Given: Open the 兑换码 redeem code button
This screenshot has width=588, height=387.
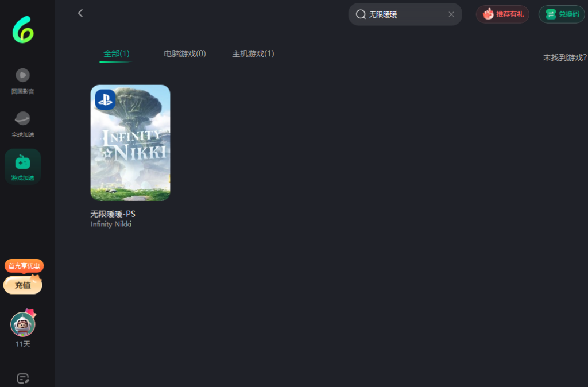Looking at the screenshot, I should coord(562,14).
